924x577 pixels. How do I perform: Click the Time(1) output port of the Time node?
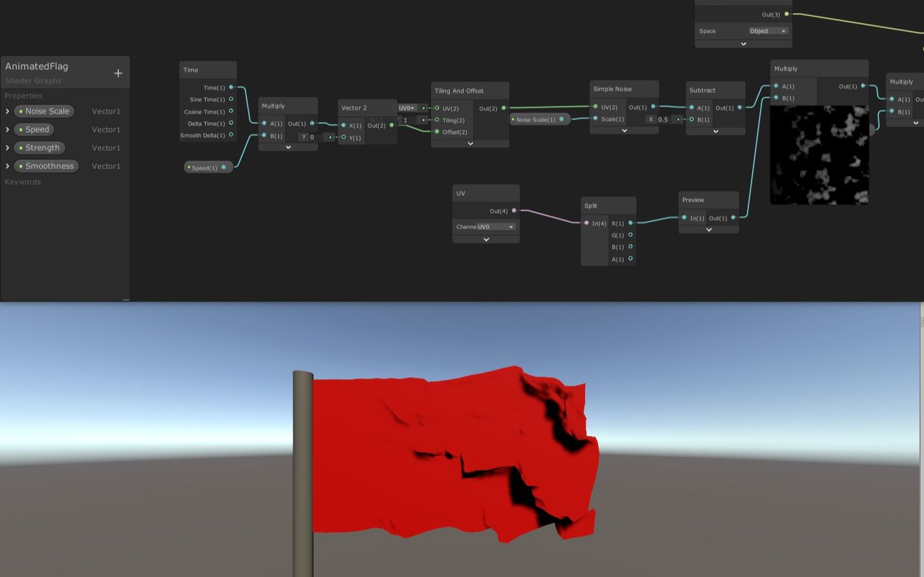[232, 87]
